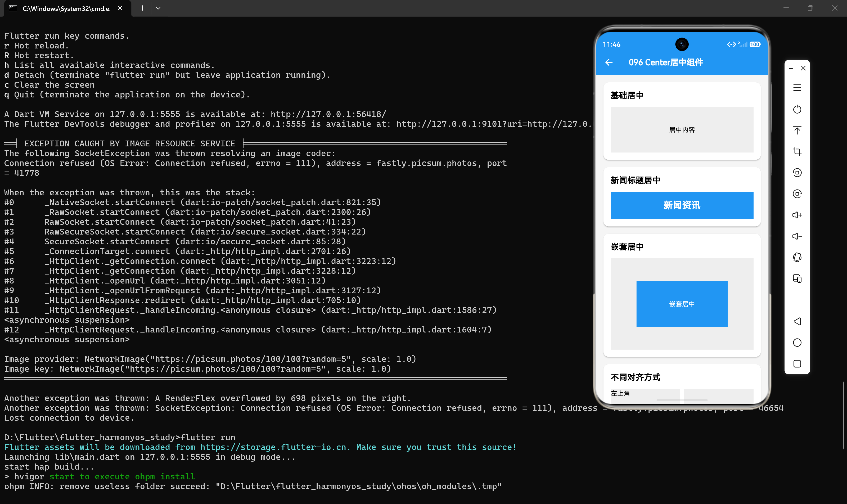The height and width of the screenshot is (504, 847).
Task: Open the multi-device screen icon
Action: click(x=797, y=278)
